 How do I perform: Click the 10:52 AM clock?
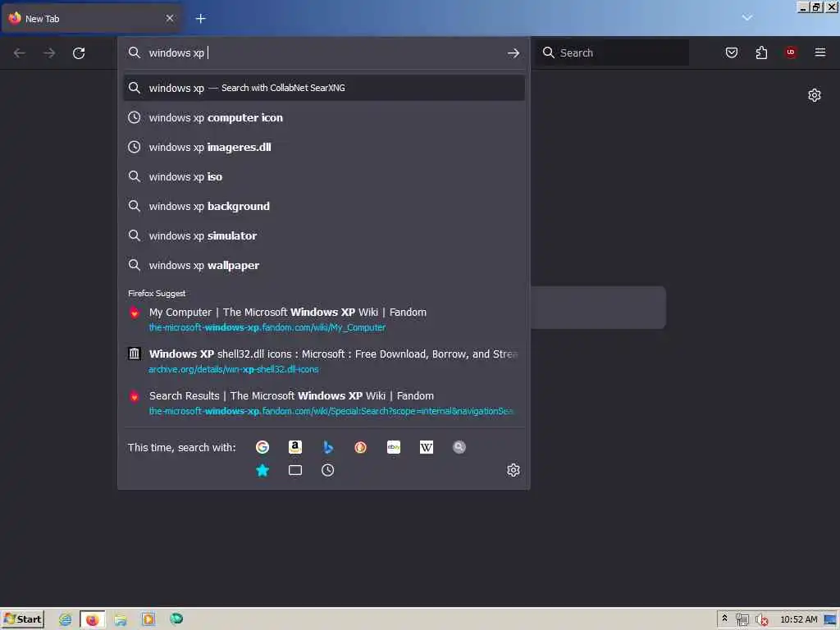point(799,620)
